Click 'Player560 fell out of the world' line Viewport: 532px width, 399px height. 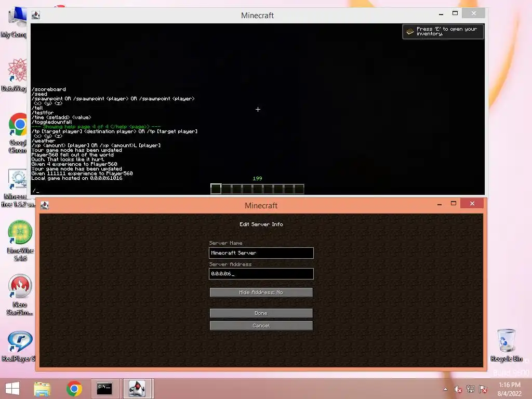click(72, 155)
